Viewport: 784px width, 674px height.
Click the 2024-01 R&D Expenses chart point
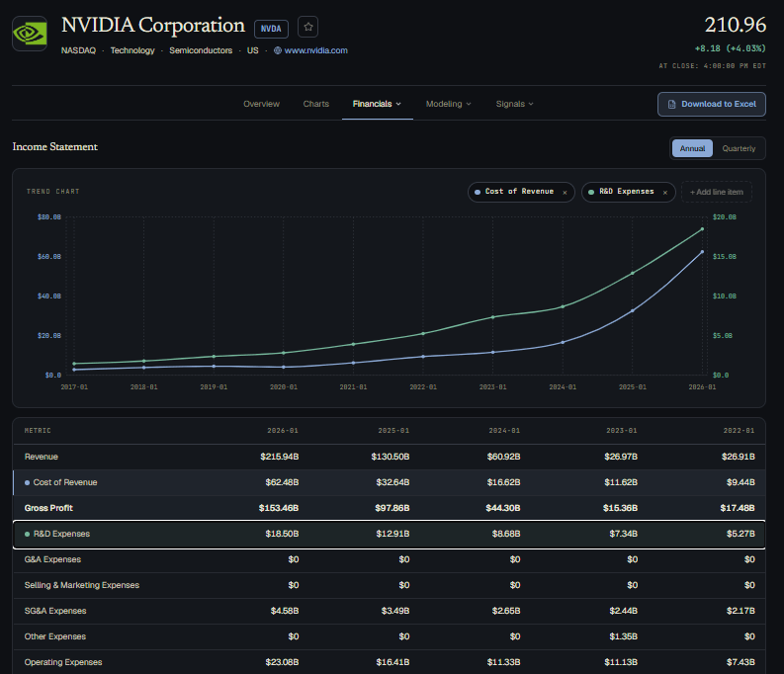pos(563,306)
